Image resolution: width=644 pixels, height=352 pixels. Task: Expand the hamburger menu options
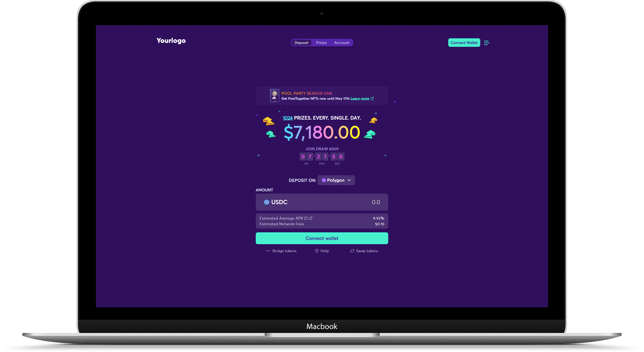tap(486, 42)
